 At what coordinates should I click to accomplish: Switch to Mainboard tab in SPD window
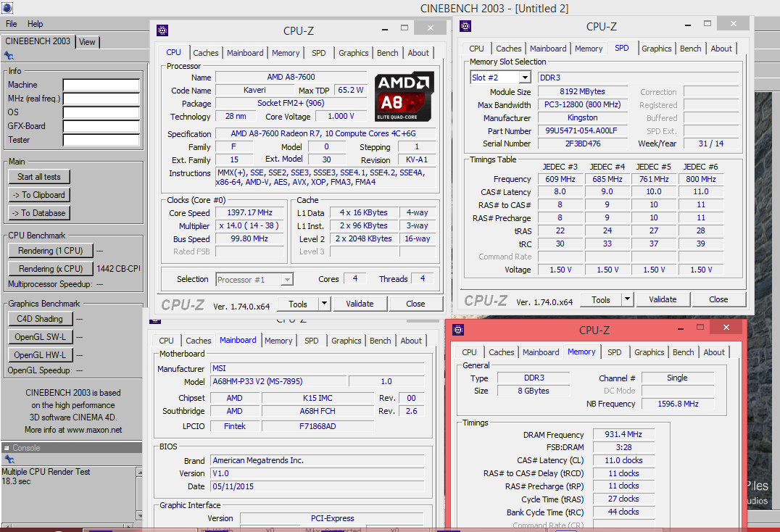tap(548, 49)
